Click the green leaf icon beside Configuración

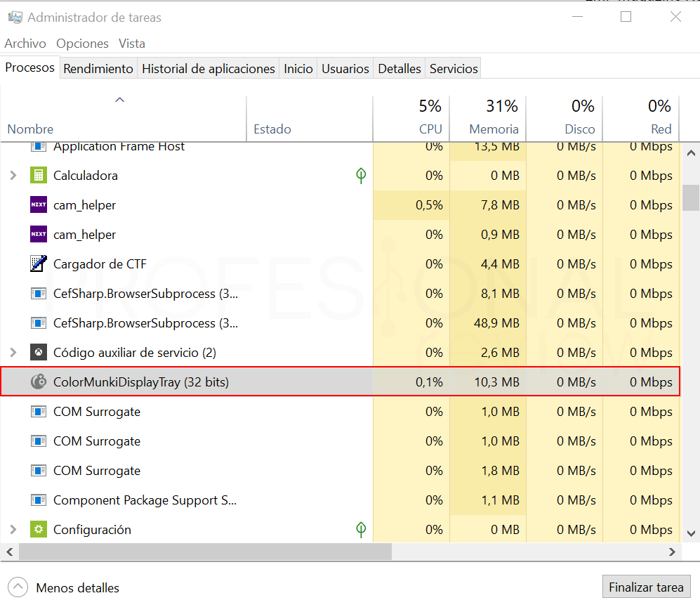[x=361, y=530]
